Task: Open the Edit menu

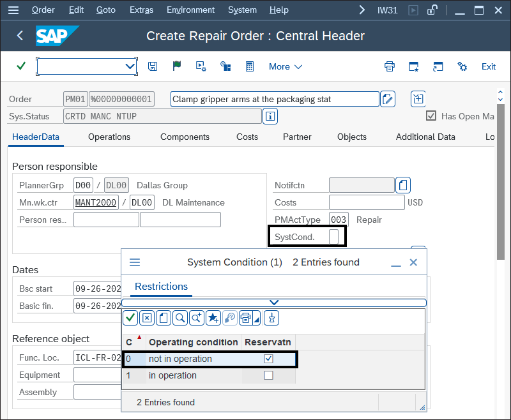Action: pos(76,10)
